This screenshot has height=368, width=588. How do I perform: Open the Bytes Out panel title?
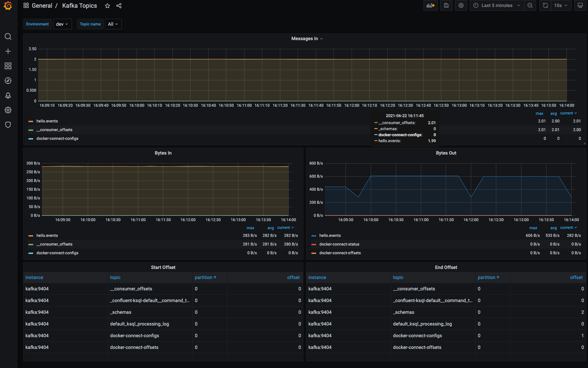point(446,153)
